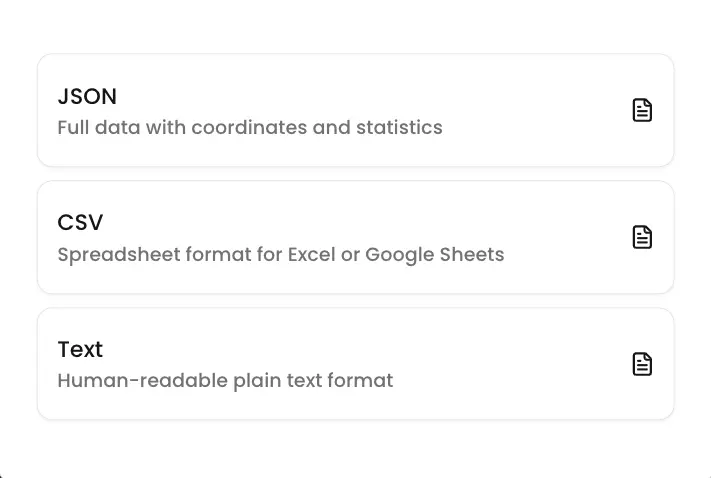
Task: Click the CSV title text
Action: [x=80, y=223]
